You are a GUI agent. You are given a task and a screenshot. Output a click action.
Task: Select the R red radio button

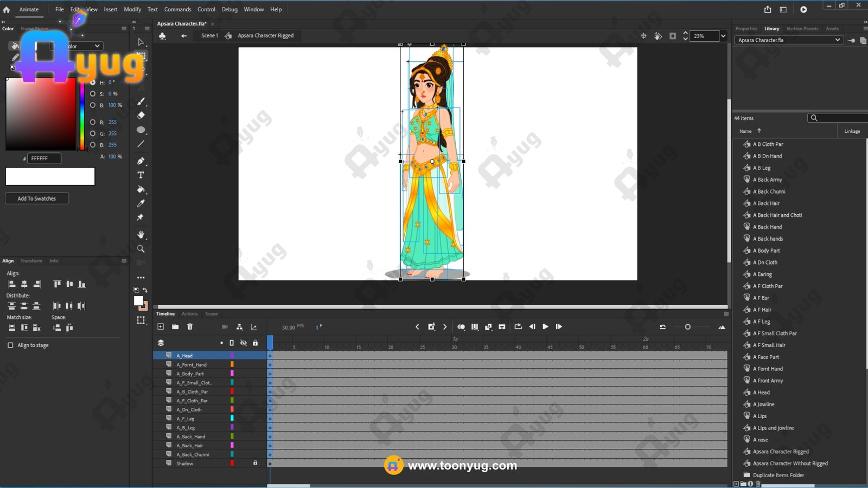pyautogui.click(x=93, y=122)
